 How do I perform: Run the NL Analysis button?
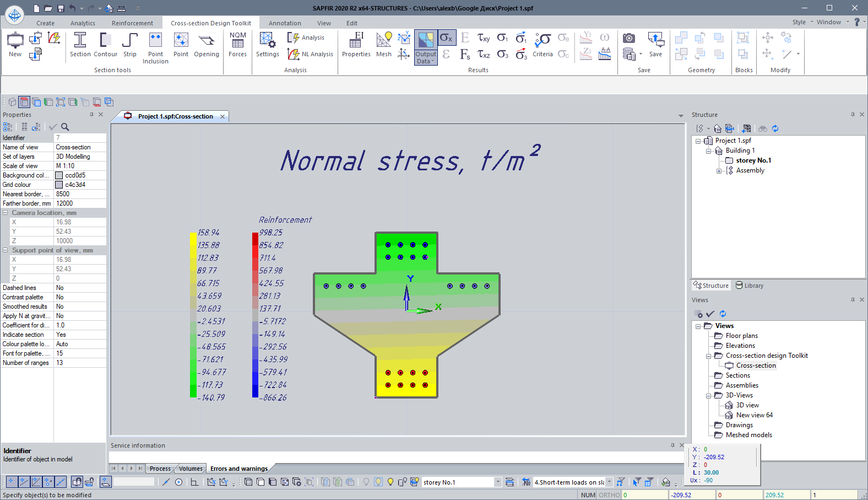311,54
